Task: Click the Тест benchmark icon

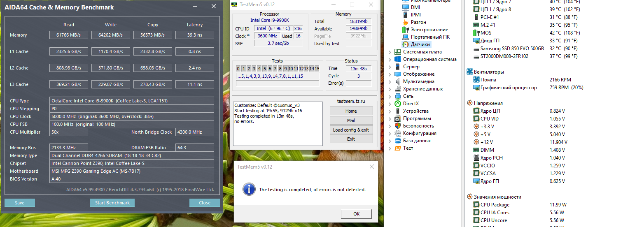Action: [x=398, y=148]
